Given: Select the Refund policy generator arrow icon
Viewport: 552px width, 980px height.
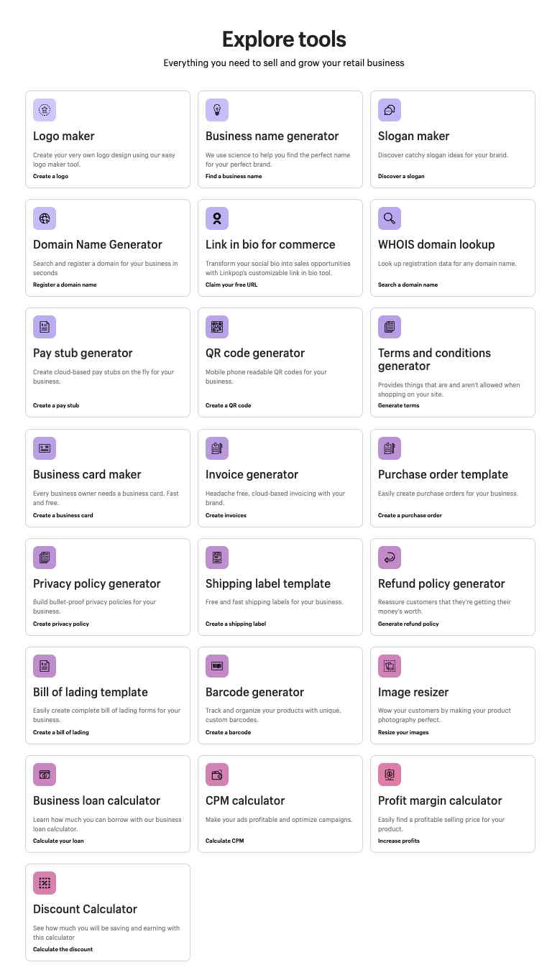Looking at the screenshot, I should 390,558.
